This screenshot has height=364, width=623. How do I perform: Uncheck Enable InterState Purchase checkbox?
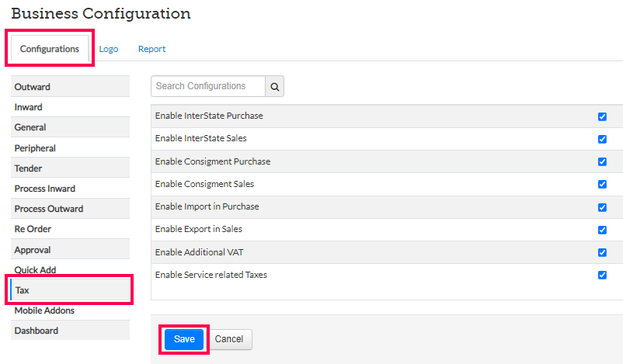click(602, 116)
